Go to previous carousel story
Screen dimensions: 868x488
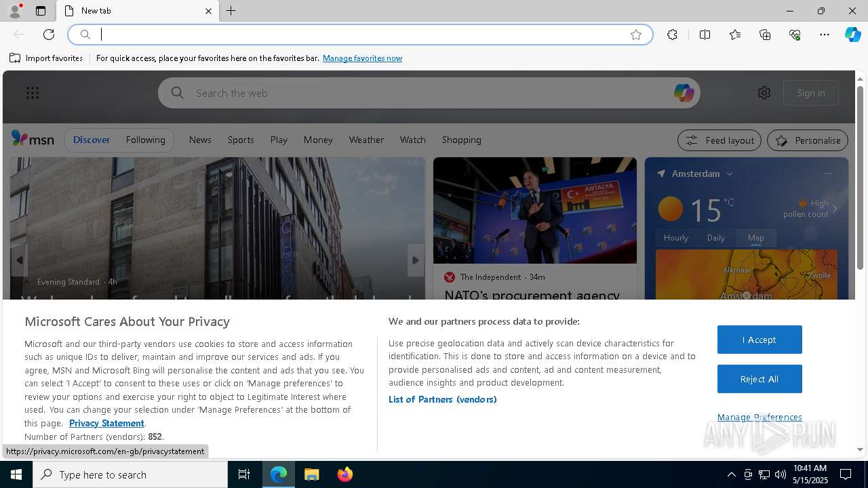19,260
